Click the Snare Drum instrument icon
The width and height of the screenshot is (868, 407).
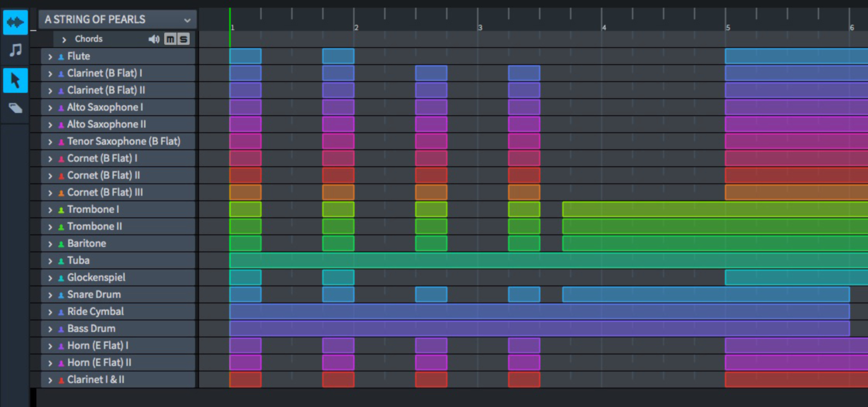pyautogui.click(x=61, y=295)
